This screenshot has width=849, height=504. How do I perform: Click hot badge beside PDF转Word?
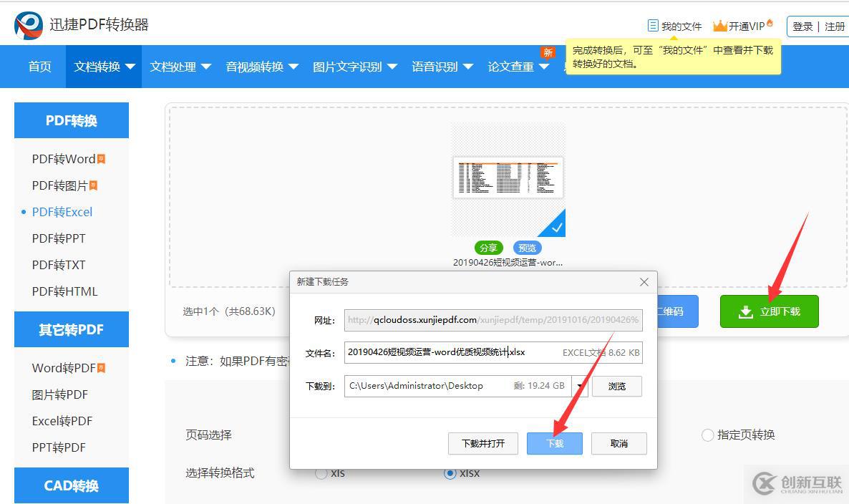click(x=101, y=159)
